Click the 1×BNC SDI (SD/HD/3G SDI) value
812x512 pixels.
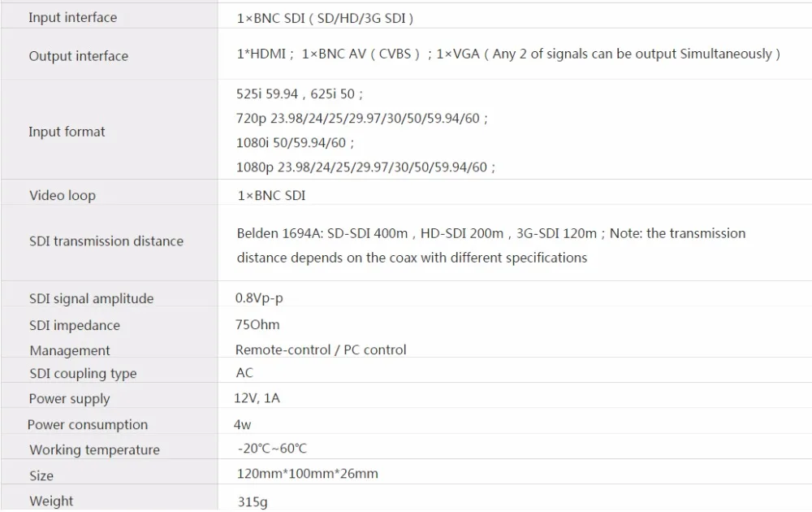point(325,18)
